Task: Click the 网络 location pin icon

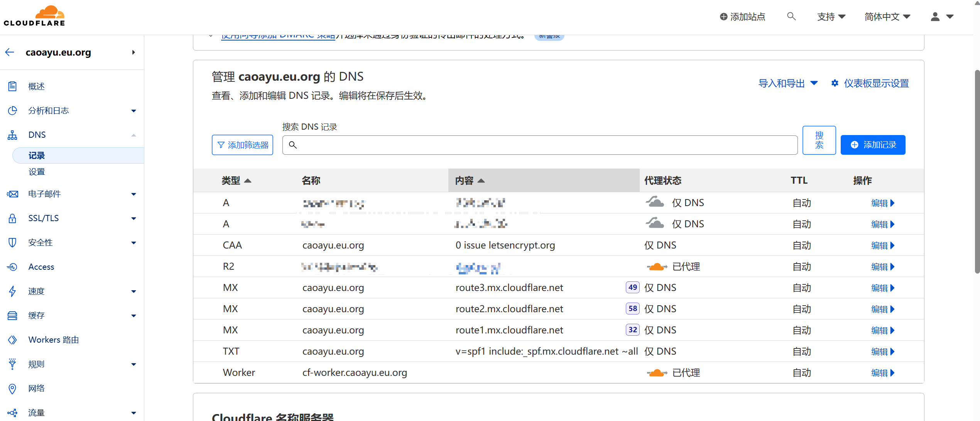Action: coord(12,389)
